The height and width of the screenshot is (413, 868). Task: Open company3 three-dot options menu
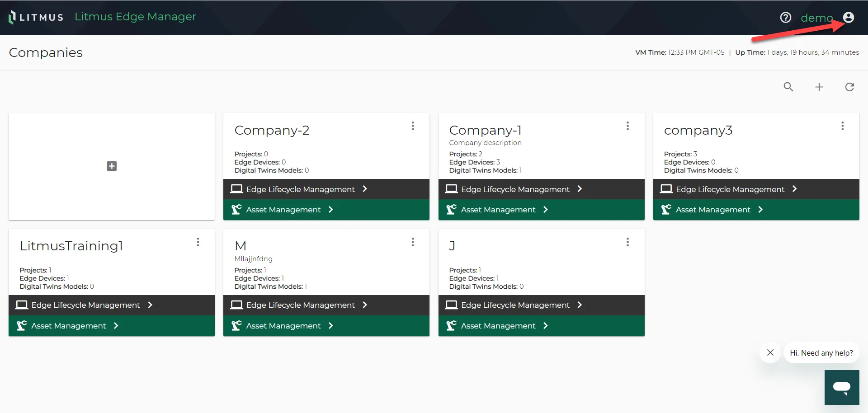tap(842, 126)
